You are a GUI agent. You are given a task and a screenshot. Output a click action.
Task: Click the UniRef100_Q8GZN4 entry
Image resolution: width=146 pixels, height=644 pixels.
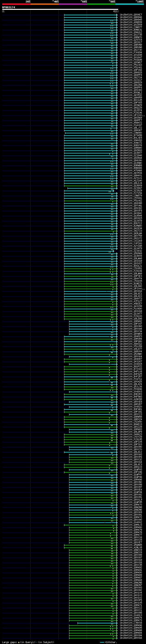(x=131, y=85)
